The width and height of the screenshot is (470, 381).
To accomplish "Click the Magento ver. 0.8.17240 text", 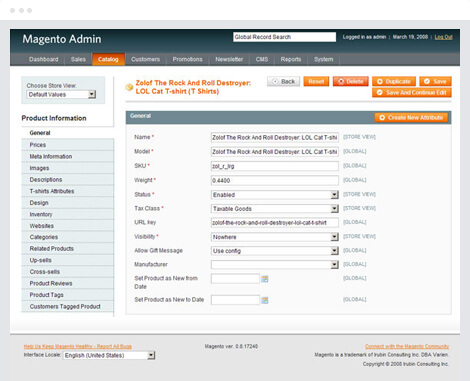I will [x=231, y=346].
